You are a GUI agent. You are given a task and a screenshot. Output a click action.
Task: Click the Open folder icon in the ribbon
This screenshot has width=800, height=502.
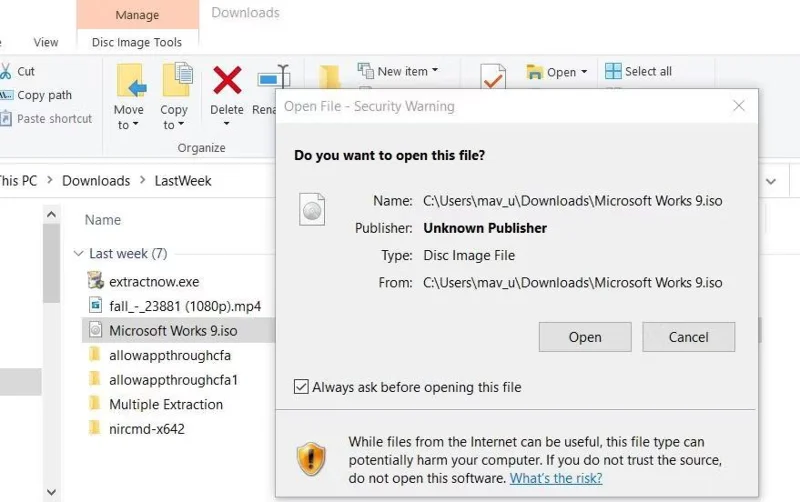click(x=534, y=72)
